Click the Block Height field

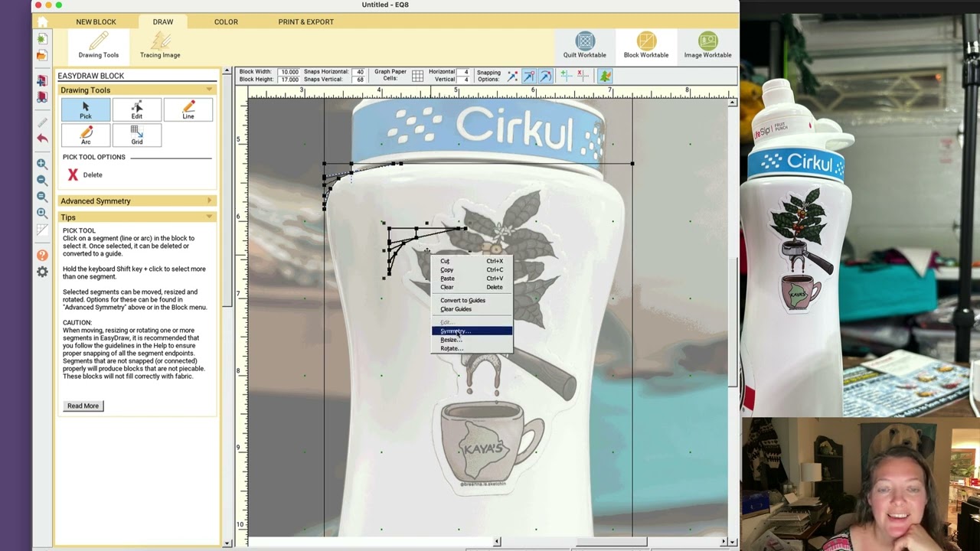[289, 80]
